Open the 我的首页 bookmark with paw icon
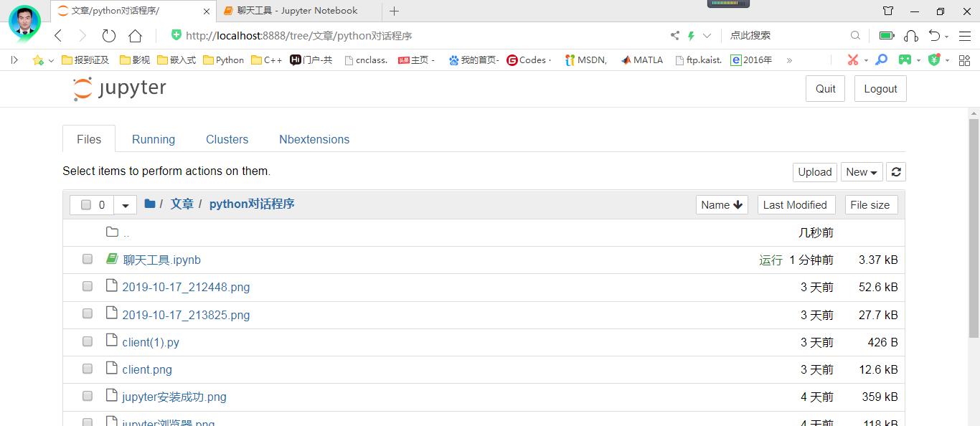Viewport: 980px width, 426px height. pos(473,60)
